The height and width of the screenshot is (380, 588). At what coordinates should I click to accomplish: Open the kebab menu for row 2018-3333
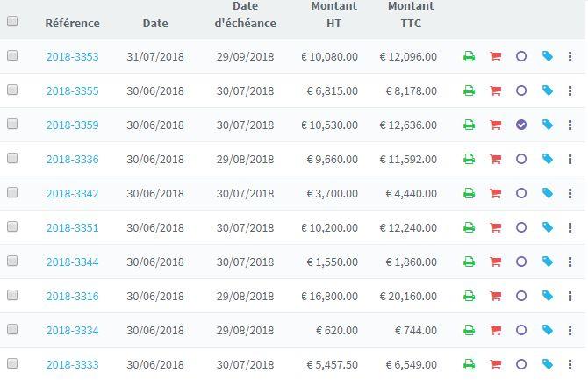pos(570,365)
